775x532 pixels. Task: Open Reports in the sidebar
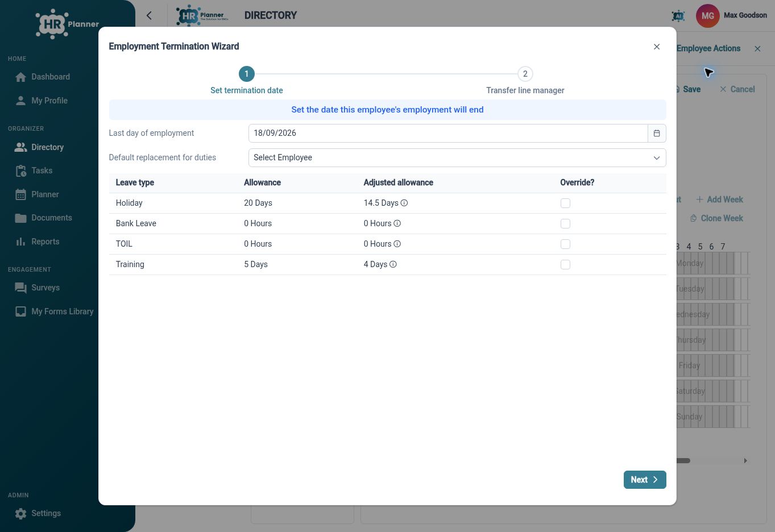point(38,242)
